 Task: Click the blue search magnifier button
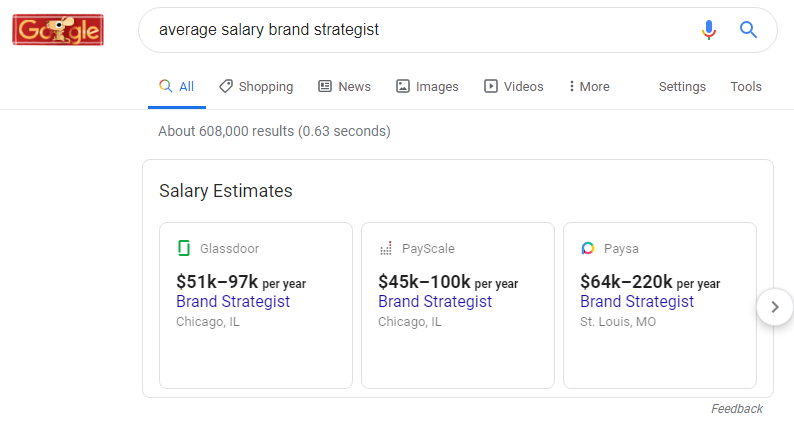pyautogui.click(x=748, y=30)
